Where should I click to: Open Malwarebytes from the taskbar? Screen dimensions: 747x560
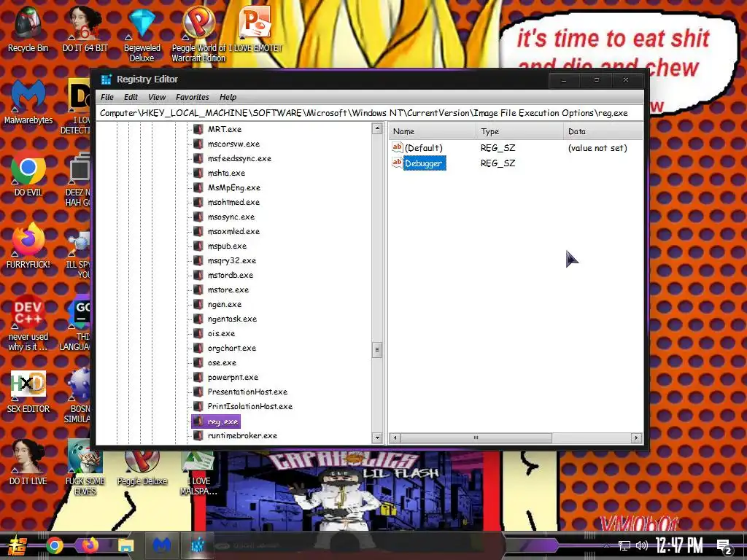(x=161, y=545)
